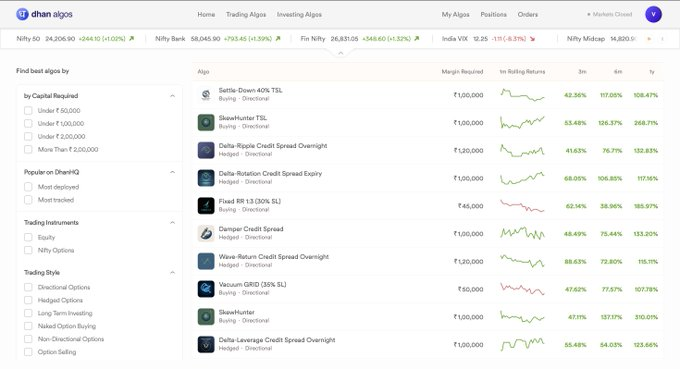Image resolution: width=680 pixels, height=369 pixels.
Task: Open the Damper Credit Spread algo
Action: coord(251,229)
